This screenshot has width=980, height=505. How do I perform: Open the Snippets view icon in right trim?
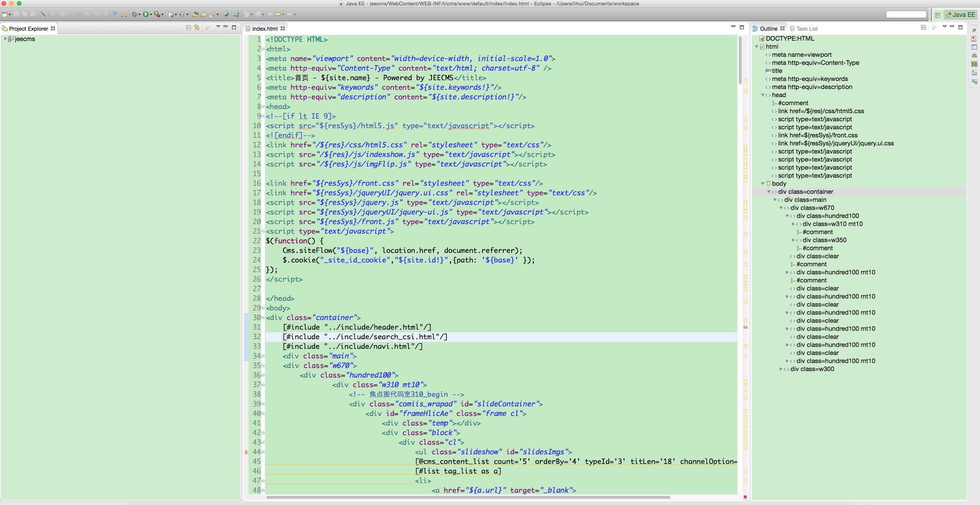pyautogui.click(x=974, y=73)
